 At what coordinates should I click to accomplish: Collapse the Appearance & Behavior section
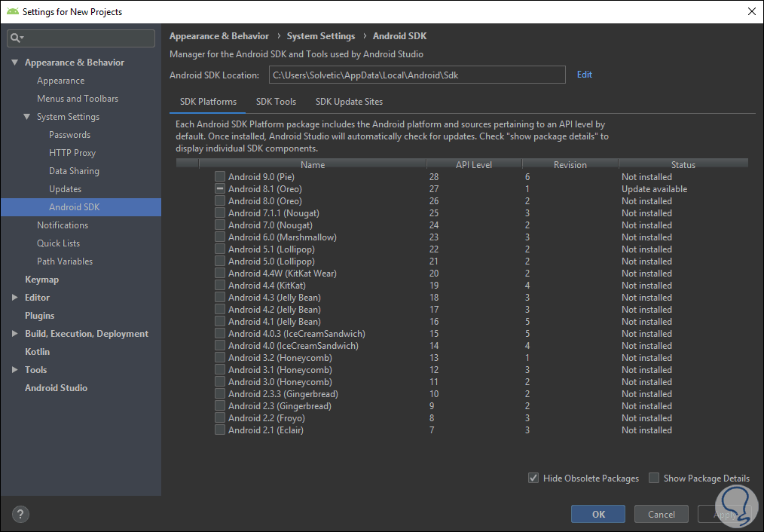point(14,63)
